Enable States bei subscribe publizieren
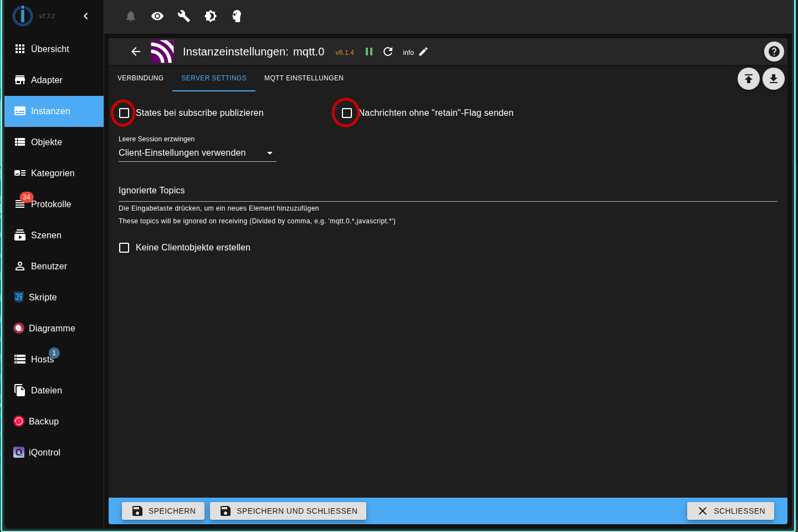The width and height of the screenshot is (798, 532). 124,113
